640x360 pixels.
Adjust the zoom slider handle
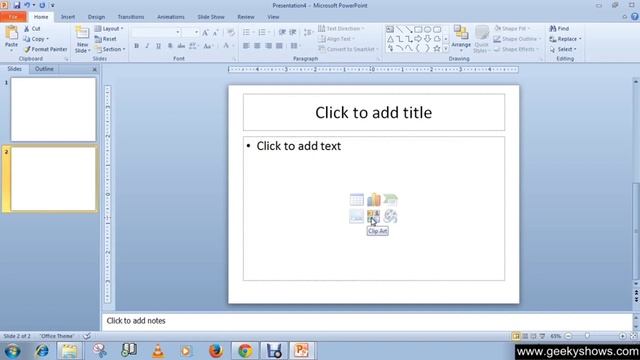coord(587,336)
